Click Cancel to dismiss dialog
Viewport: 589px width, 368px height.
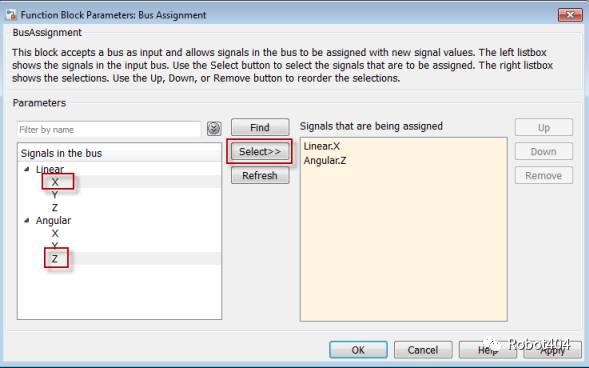click(423, 350)
